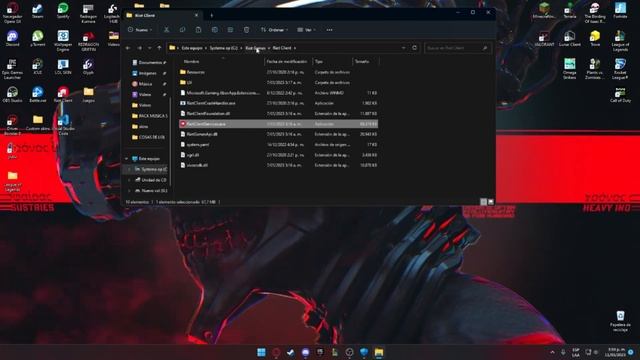Go forward with the right arrow

(x=140, y=48)
